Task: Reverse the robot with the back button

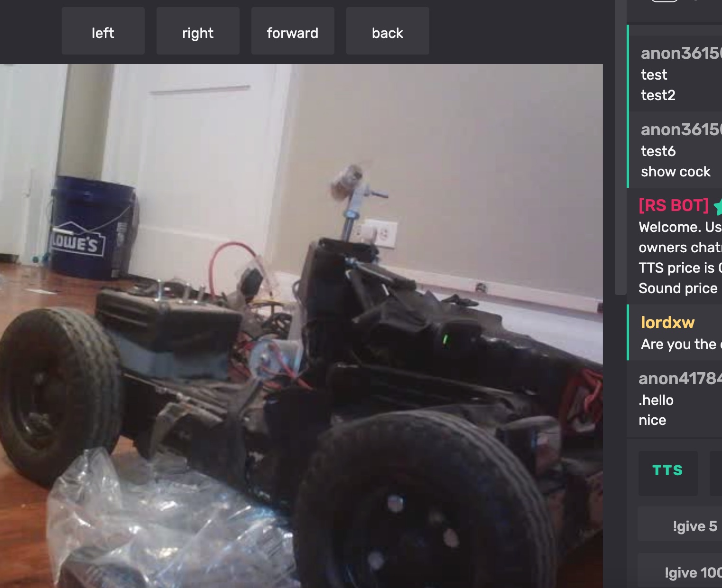Action: coord(388,31)
